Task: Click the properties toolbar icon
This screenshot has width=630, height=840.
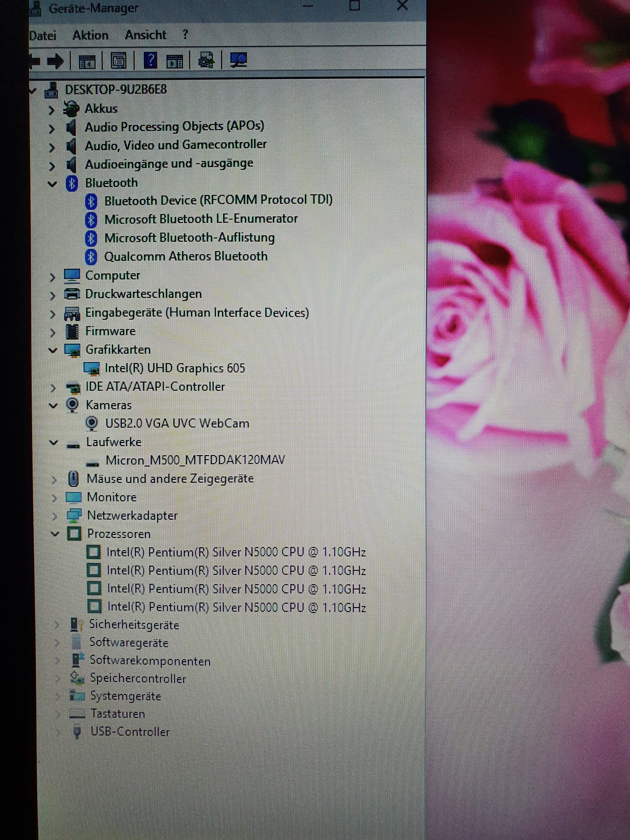Action: click(x=118, y=61)
